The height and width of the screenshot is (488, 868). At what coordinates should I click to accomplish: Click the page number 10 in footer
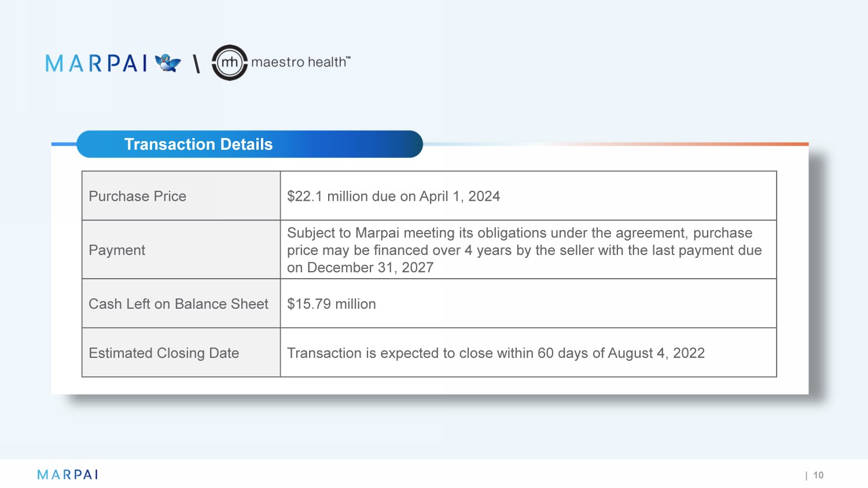[x=818, y=475]
